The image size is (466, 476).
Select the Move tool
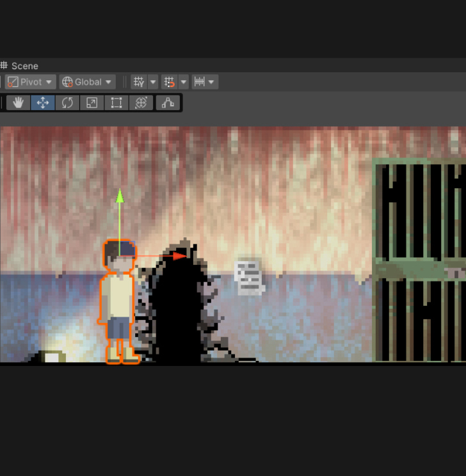tap(43, 102)
